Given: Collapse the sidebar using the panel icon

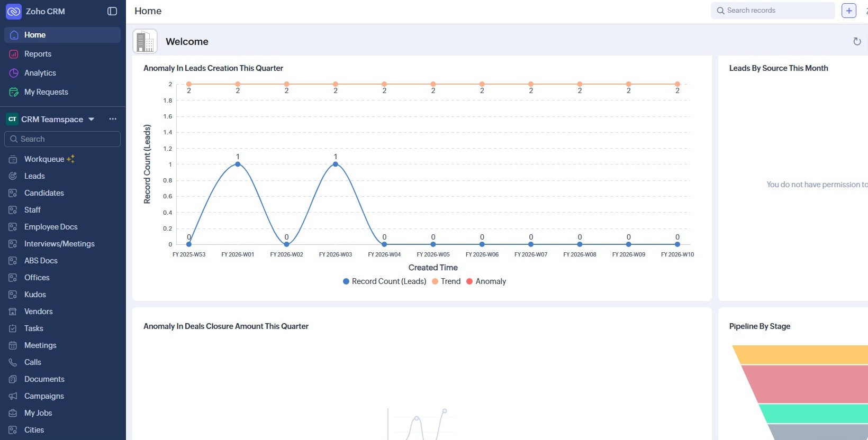Looking at the screenshot, I should [x=112, y=11].
